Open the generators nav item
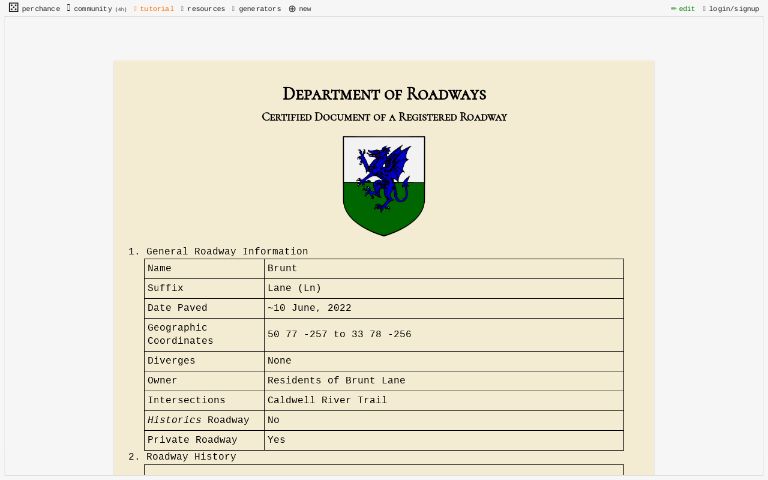Image resolution: width=768 pixels, height=480 pixels. [259, 9]
